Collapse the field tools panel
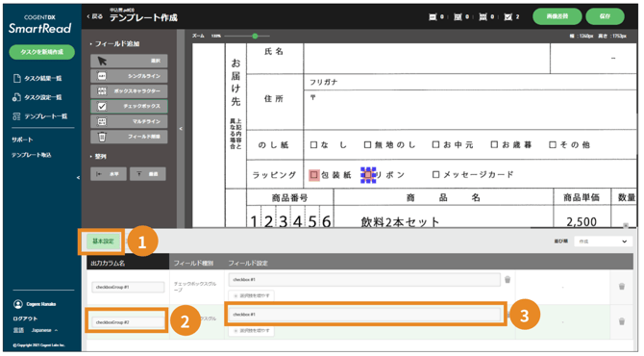The height and width of the screenshot is (356, 644). 181,129
